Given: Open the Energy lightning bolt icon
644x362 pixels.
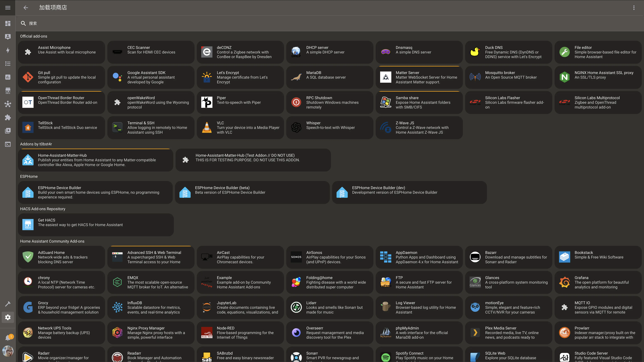Looking at the screenshot, I should pyautogui.click(x=8, y=50).
